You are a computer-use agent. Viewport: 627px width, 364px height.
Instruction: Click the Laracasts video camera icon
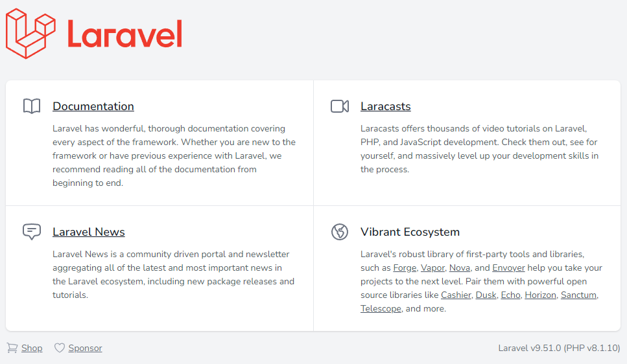coord(340,106)
